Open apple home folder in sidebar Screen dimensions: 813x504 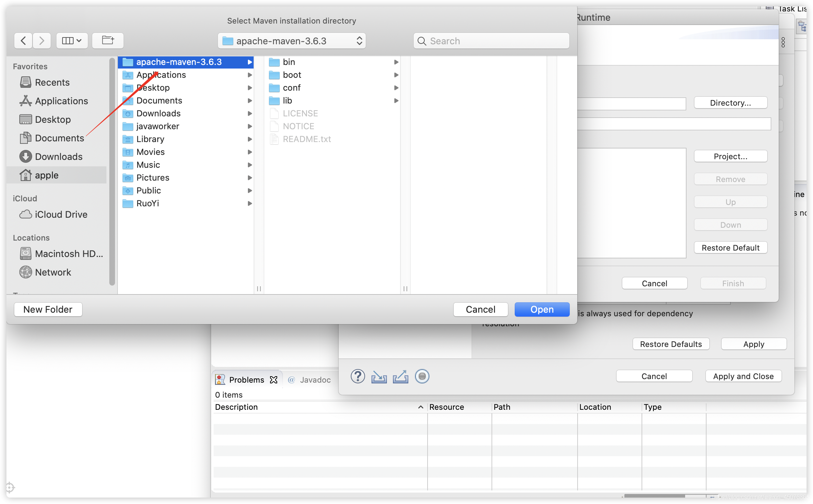(56, 175)
